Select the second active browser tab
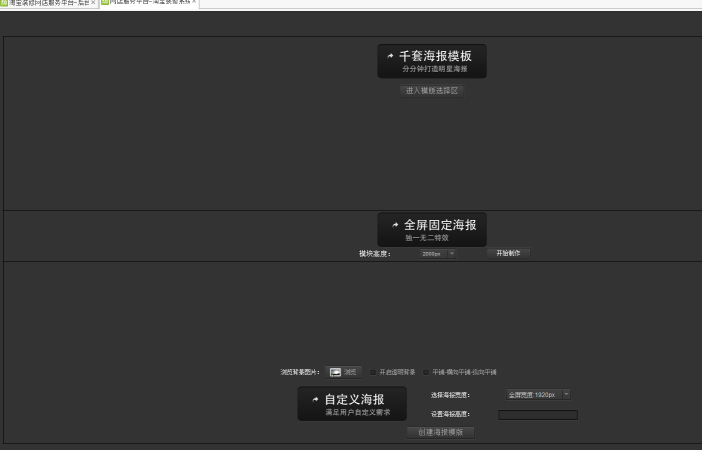The height and width of the screenshot is (450, 702). tap(147, 4)
